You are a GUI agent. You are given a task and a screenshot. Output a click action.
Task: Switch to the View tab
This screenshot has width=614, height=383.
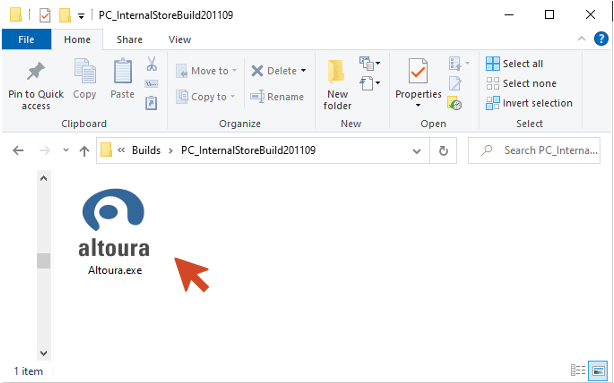180,40
